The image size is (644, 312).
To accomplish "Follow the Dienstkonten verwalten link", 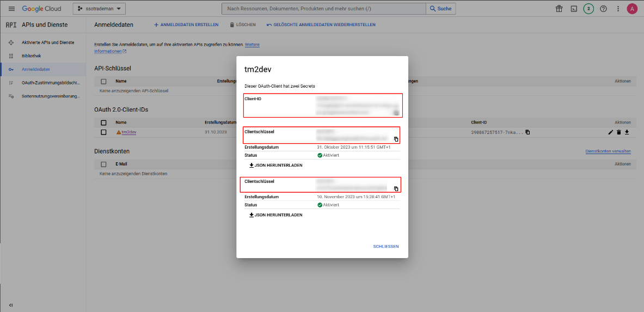I will pos(608,151).
